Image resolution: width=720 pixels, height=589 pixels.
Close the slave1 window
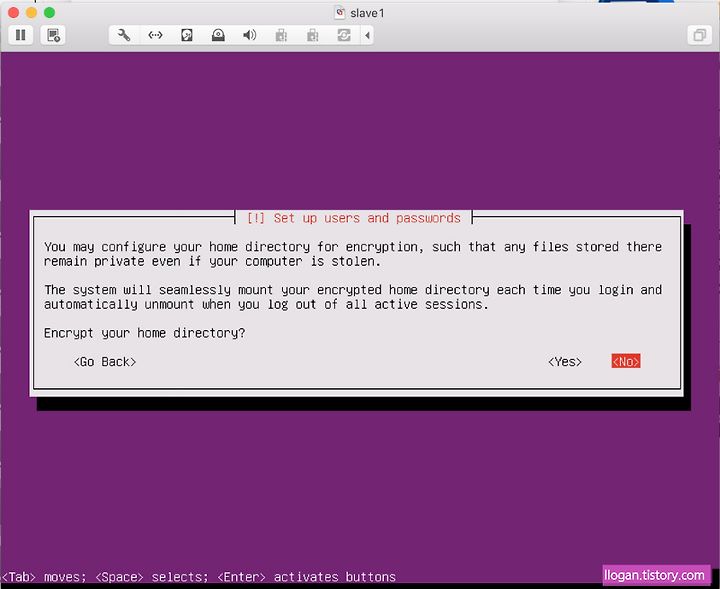pyautogui.click(x=13, y=12)
